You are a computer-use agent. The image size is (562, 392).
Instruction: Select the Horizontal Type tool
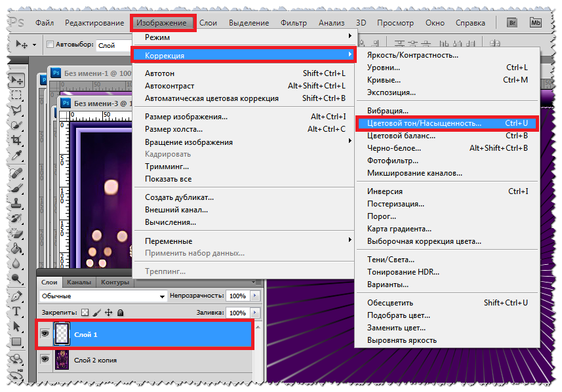pyautogui.click(x=16, y=312)
